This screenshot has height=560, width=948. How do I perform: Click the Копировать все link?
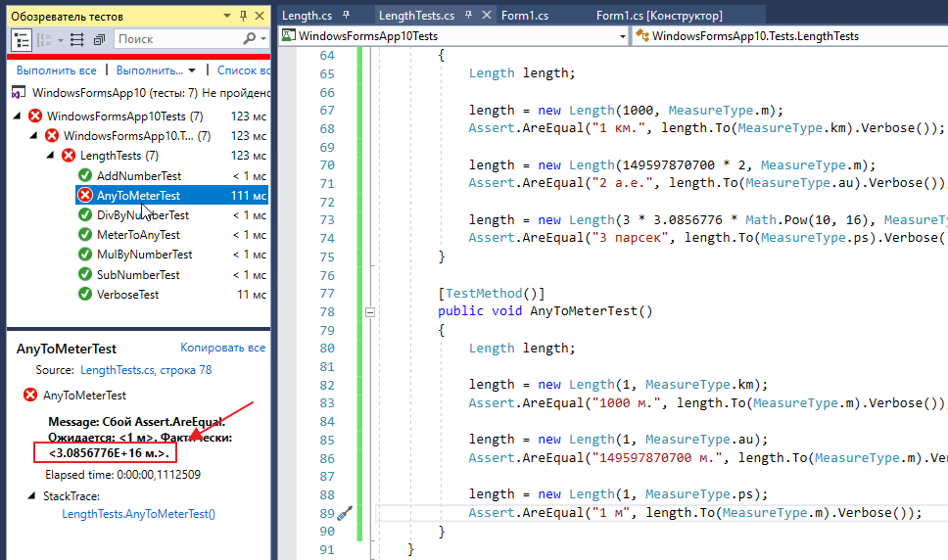point(222,348)
